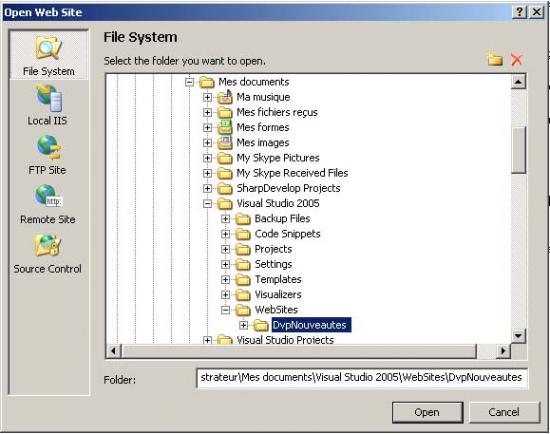
Task: Collapse the Mes documents tree node
Action: click(189, 82)
